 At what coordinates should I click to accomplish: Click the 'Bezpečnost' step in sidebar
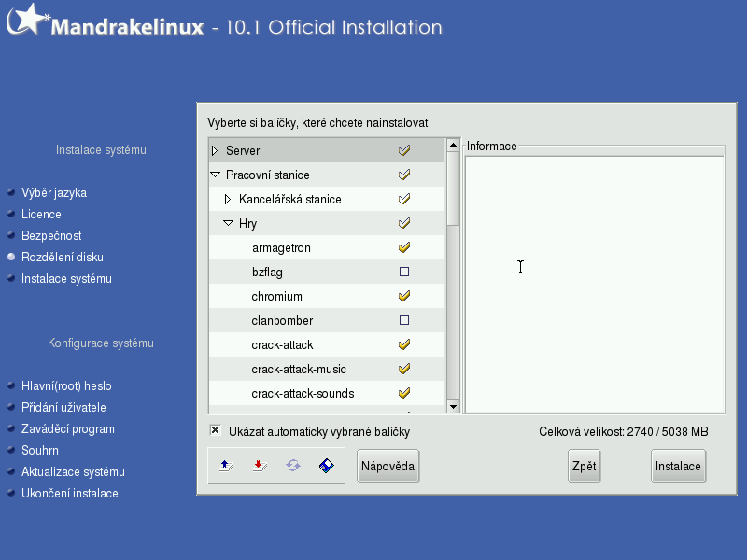[51, 236]
